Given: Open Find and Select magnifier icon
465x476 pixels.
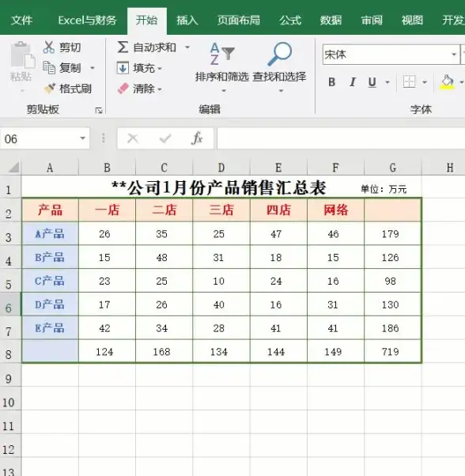Looking at the screenshot, I should (x=279, y=54).
